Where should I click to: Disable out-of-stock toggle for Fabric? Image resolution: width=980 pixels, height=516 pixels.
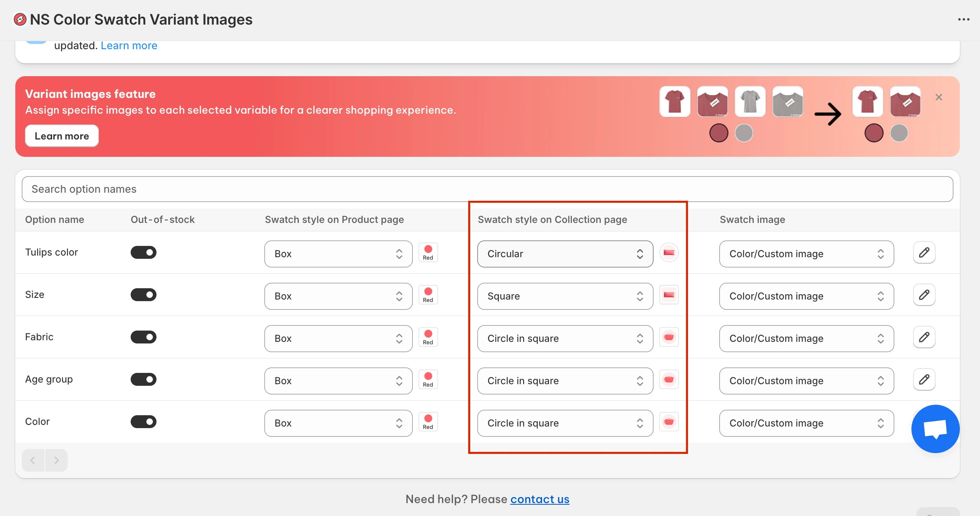coord(144,337)
